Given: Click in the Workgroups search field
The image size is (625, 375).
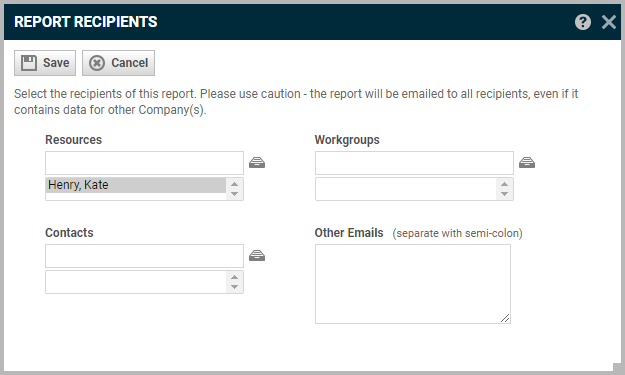Looking at the screenshot, I should click(x=414, y=163).
